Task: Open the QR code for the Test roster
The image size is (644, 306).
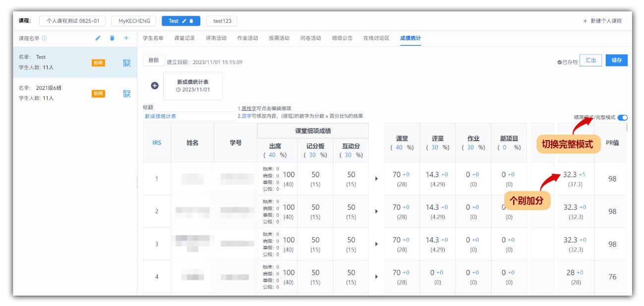Action: pyautogui.click(x=127, y=63)
